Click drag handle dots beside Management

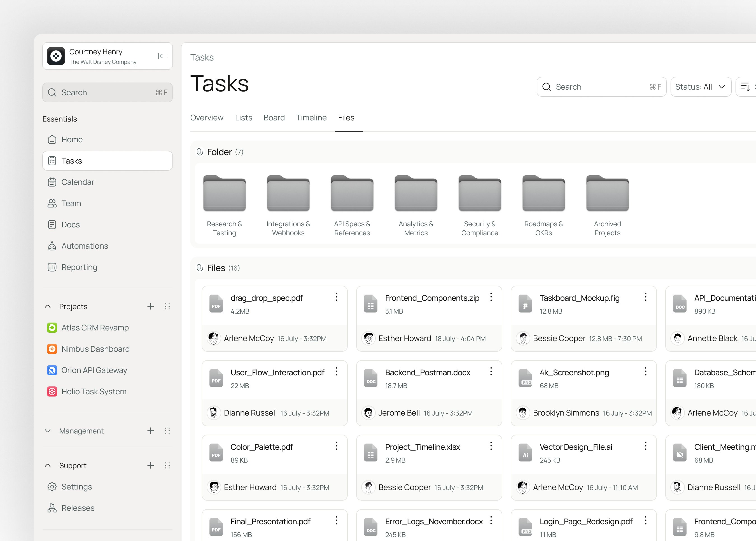tap(167, 431)
